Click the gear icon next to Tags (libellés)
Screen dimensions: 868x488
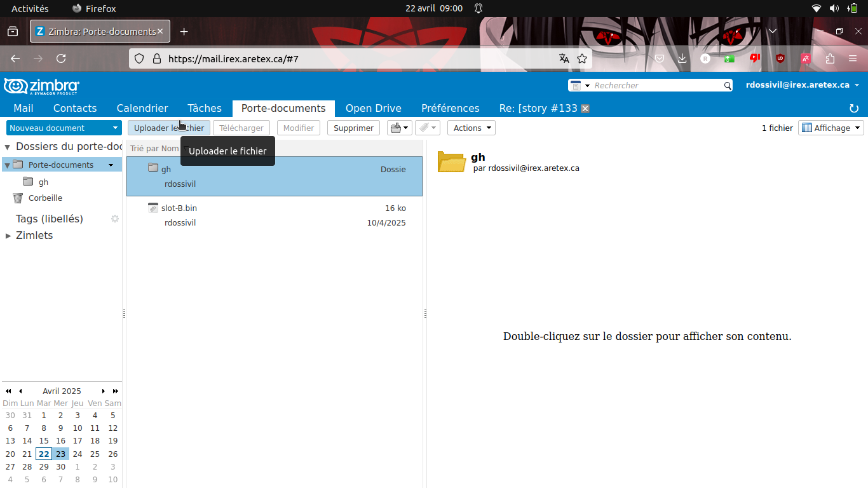(x=115, y=219)
